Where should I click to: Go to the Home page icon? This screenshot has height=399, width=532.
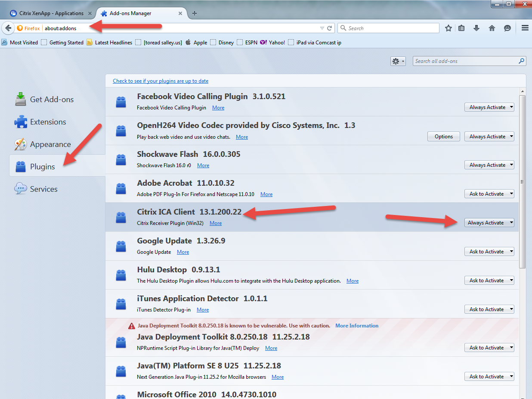(x=492, y=28)
